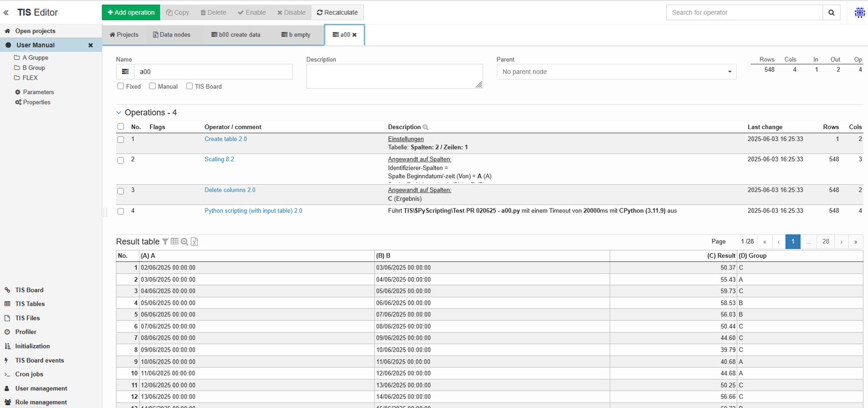This screenshot has width=868, height=408.
Task: Toggle the Fixed checkbox
Action: (x=121, y=86)
